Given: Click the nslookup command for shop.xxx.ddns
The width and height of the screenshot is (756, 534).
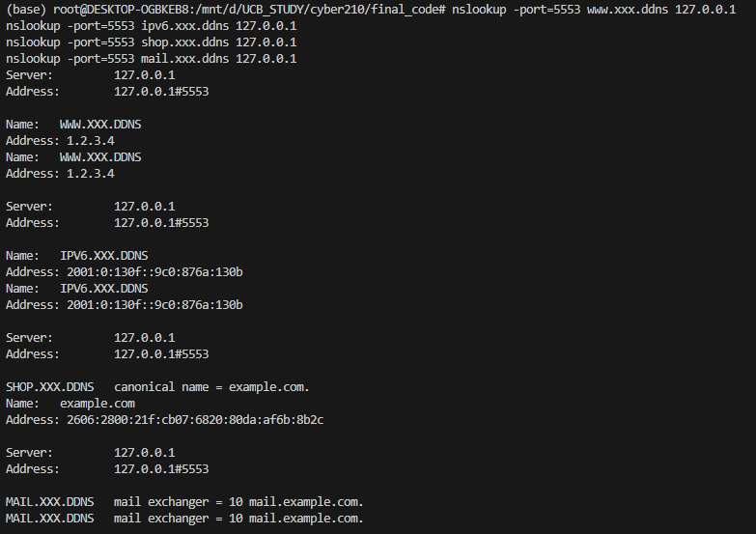Looking at the screenshot, I should tap(151, 42).
